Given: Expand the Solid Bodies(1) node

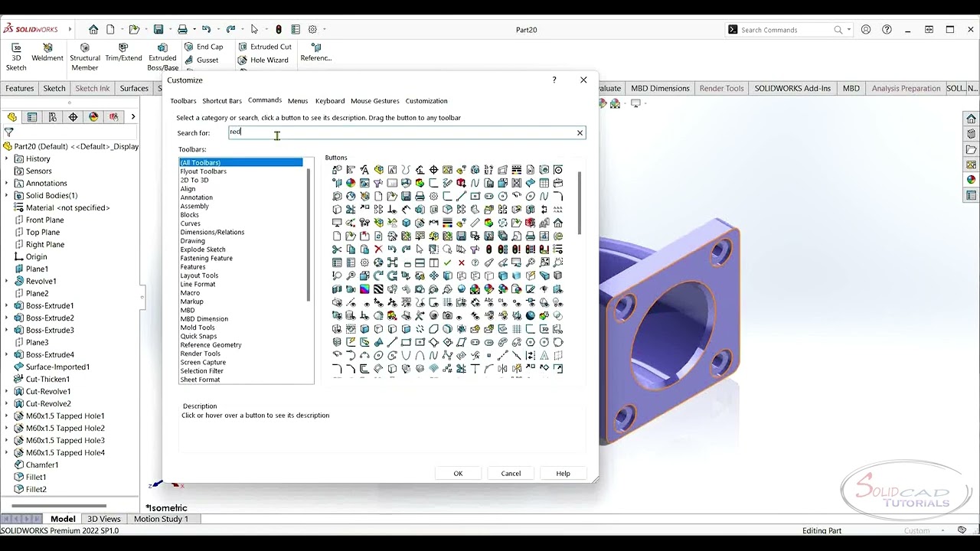Looking at the screenshot, I should [7, 195].
